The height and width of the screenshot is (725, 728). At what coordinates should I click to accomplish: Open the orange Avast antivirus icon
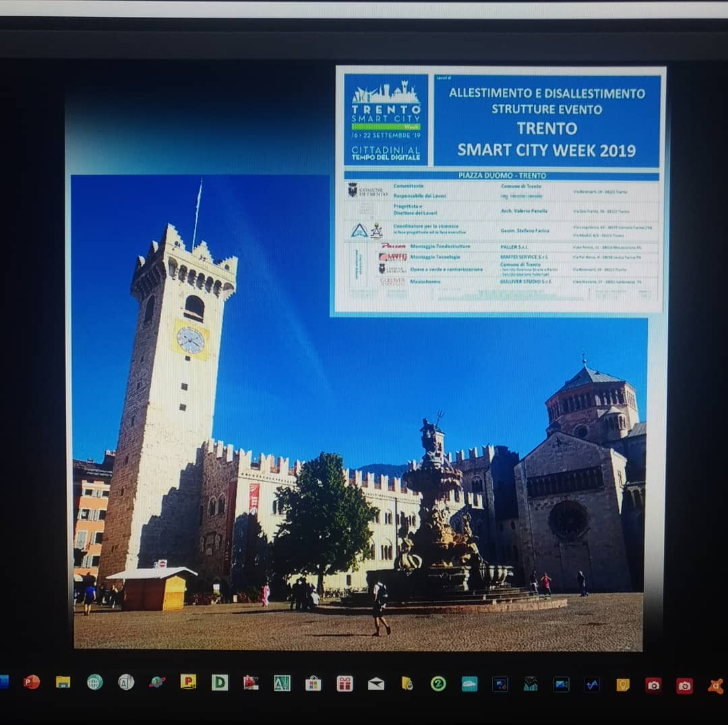717,686
